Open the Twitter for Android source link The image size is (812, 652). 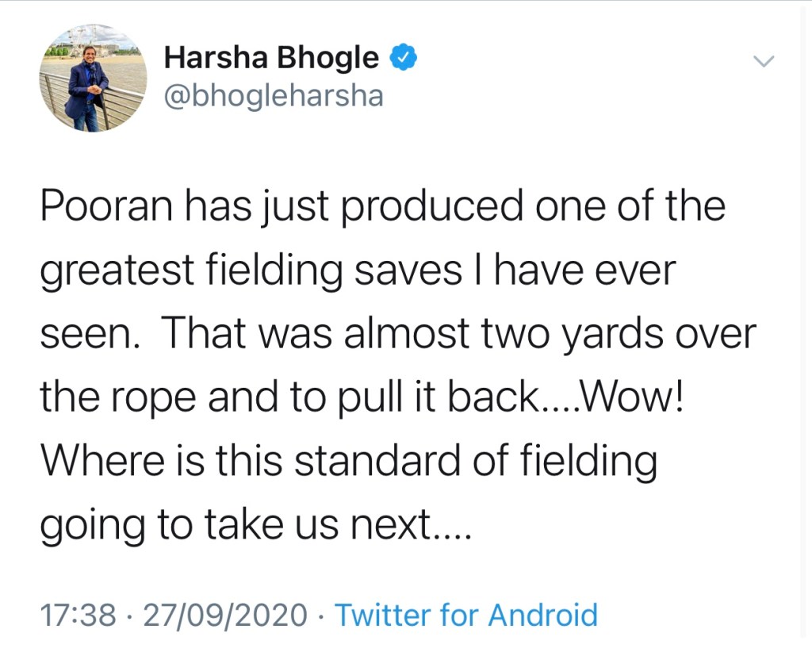click(466, 615)
